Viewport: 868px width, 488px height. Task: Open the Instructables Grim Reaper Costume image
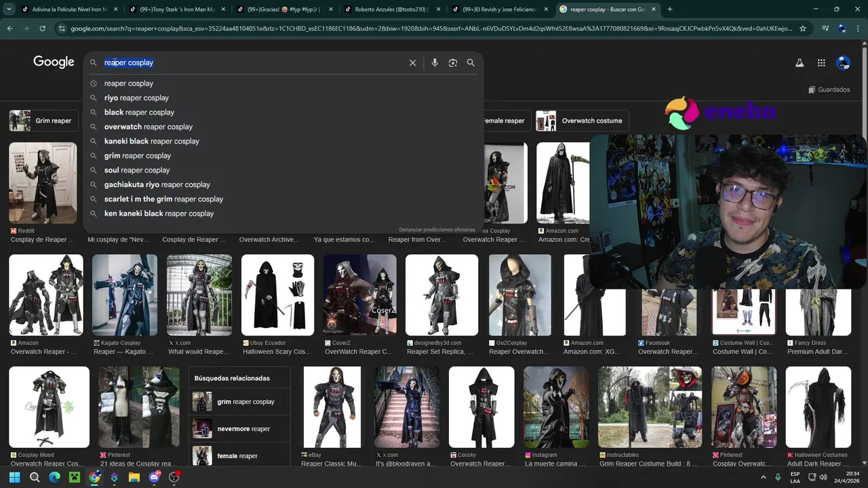pos(650,407)
